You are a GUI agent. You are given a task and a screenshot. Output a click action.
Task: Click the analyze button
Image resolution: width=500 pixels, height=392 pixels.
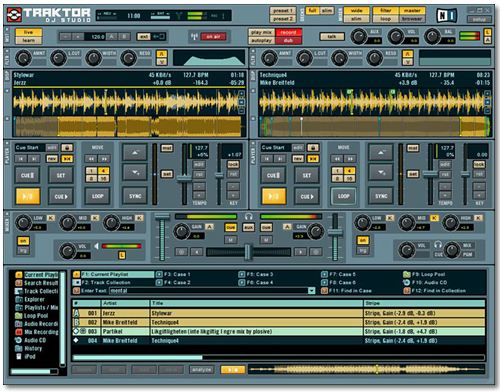click(x=202, y=369)
